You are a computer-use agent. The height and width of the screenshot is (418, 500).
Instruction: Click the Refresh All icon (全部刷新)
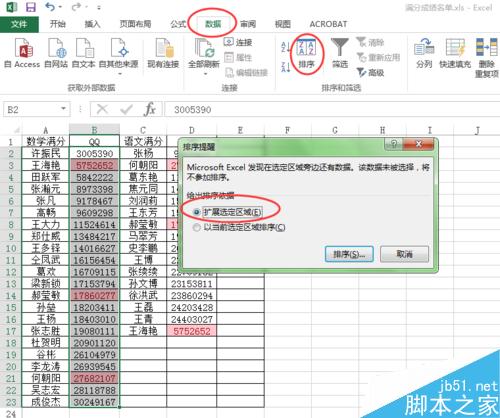click(x=204, y=49)
